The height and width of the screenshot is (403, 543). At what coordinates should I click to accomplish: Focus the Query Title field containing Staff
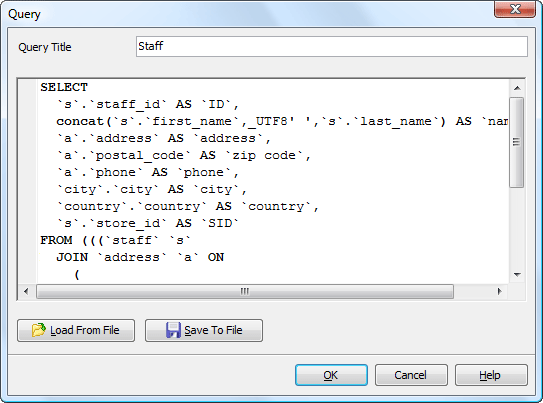(x=332, y=46)
